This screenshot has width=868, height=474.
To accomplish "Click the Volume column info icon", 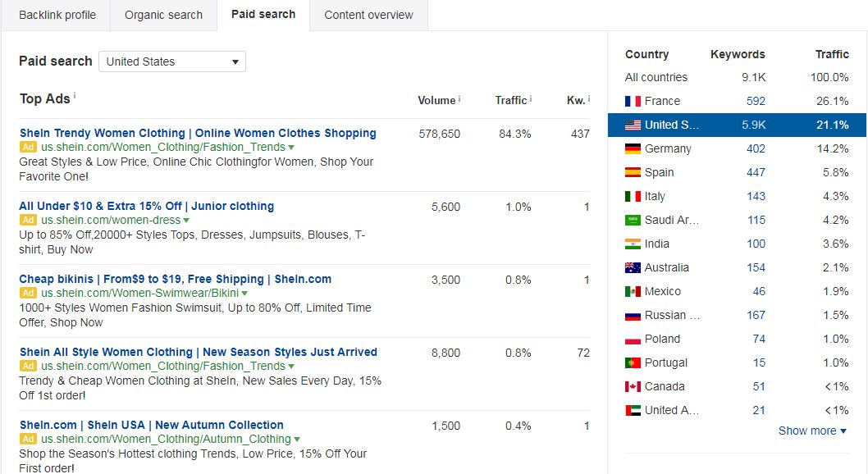I will point(459,99).
